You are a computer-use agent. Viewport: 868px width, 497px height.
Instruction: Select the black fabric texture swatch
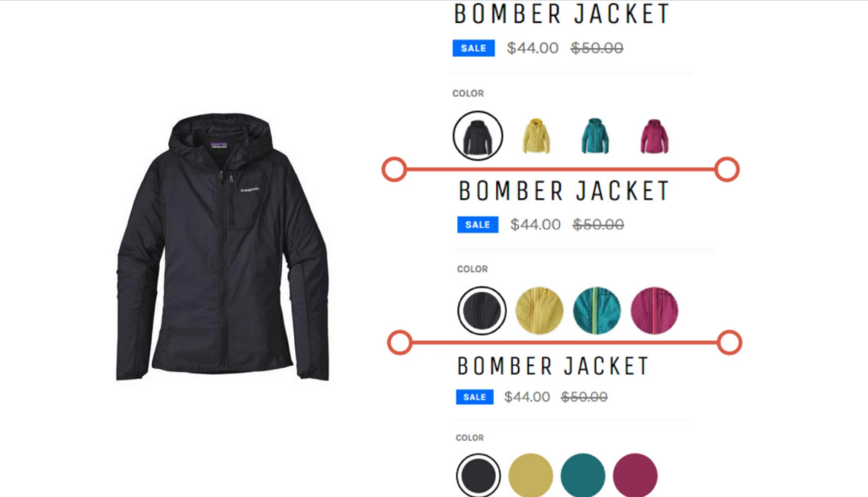(x=482, y=310)
